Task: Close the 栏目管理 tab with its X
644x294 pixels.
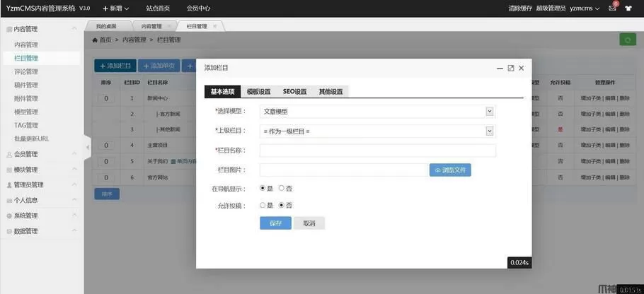Action: point(215,26)
